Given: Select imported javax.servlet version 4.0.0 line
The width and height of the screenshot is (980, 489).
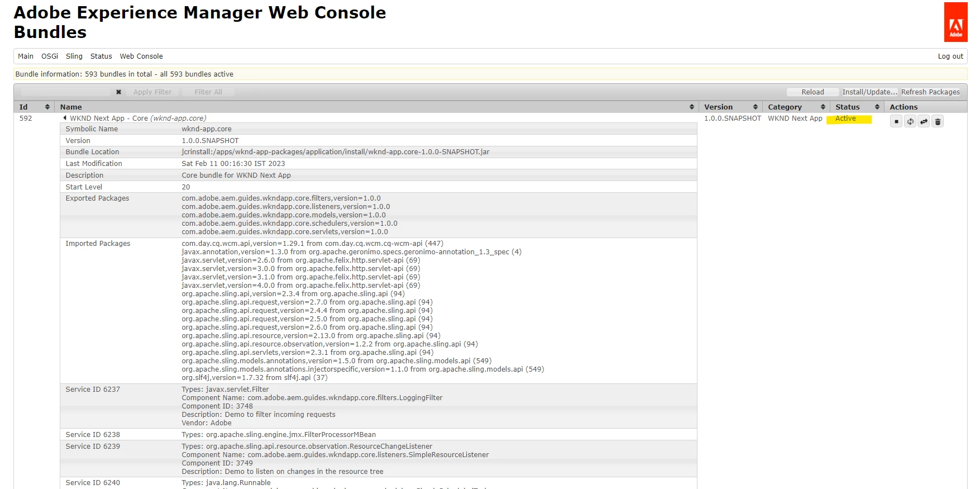Looking at the screenshot, I should click(x=301, y=286).
